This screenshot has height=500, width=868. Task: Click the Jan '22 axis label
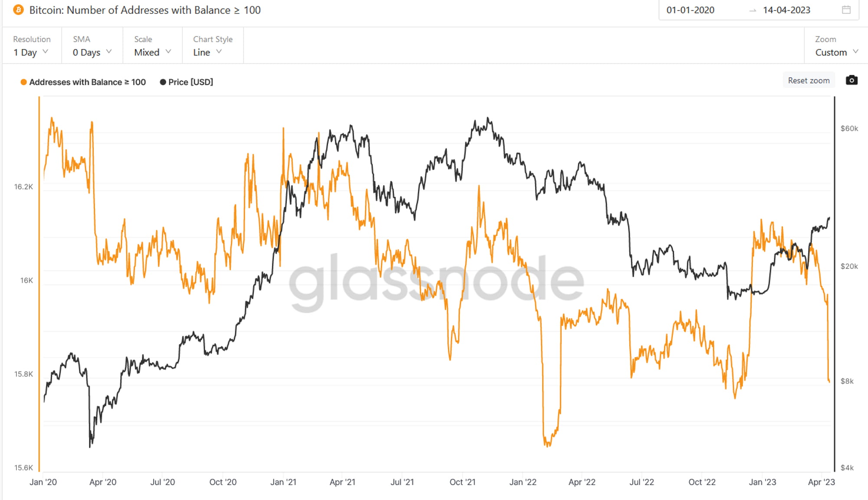coord(523,482)
